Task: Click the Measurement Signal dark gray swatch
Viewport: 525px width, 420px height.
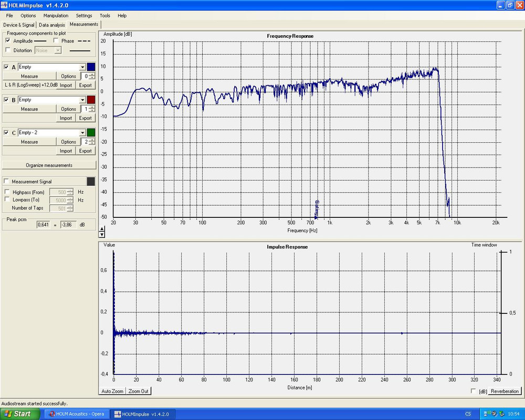Action: [x=91, y=181]
